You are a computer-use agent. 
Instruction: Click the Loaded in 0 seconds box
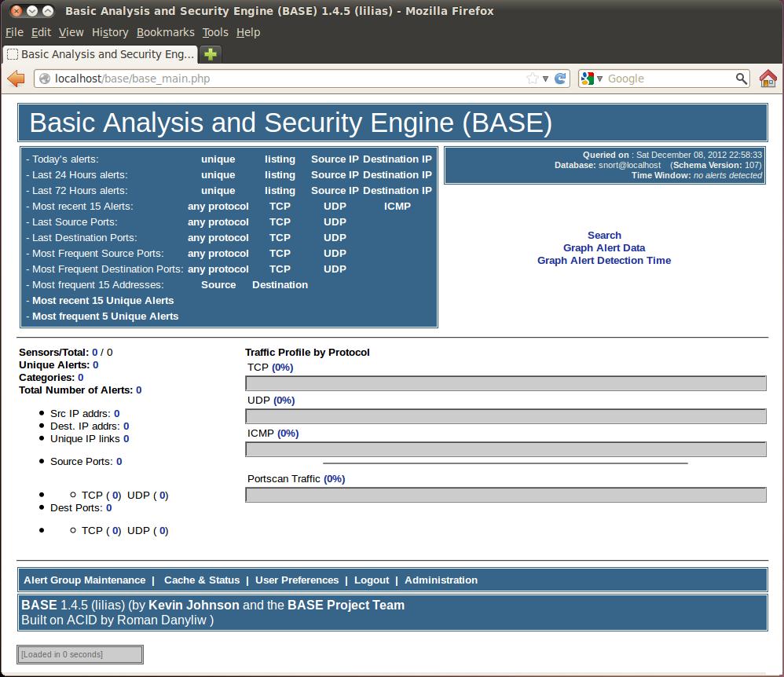click(x=80, y=654)
